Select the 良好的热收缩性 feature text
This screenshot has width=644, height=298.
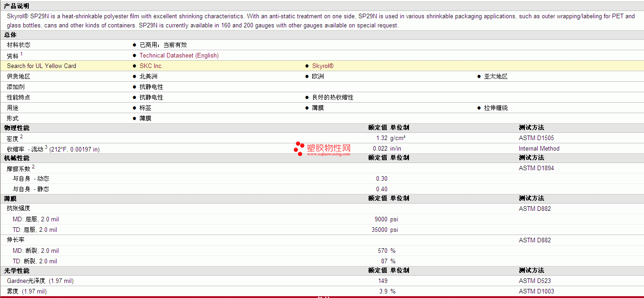[333, 98]
